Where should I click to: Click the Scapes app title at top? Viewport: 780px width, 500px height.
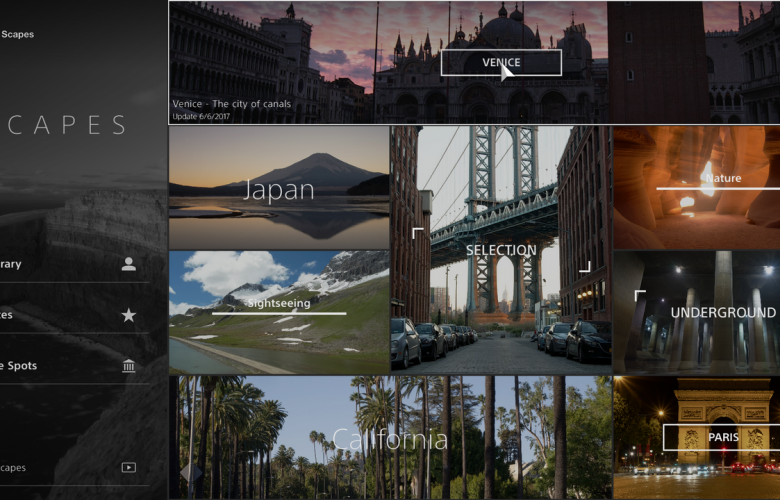[17, 34]
